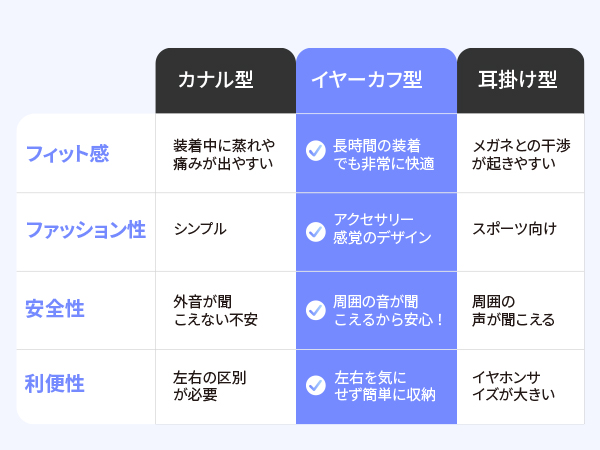Click the 安全性 row label

point(55,309)
